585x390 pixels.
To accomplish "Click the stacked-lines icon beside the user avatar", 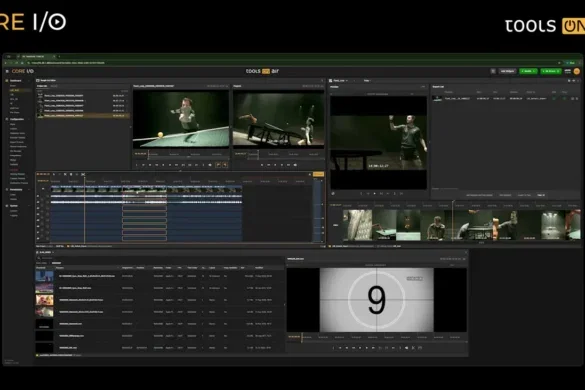I will pyautogui.click(x=568, y=71).
